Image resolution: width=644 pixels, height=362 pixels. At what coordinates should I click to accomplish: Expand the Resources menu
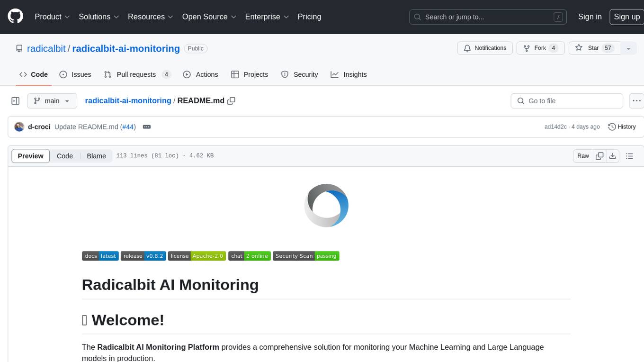(150, 17)
